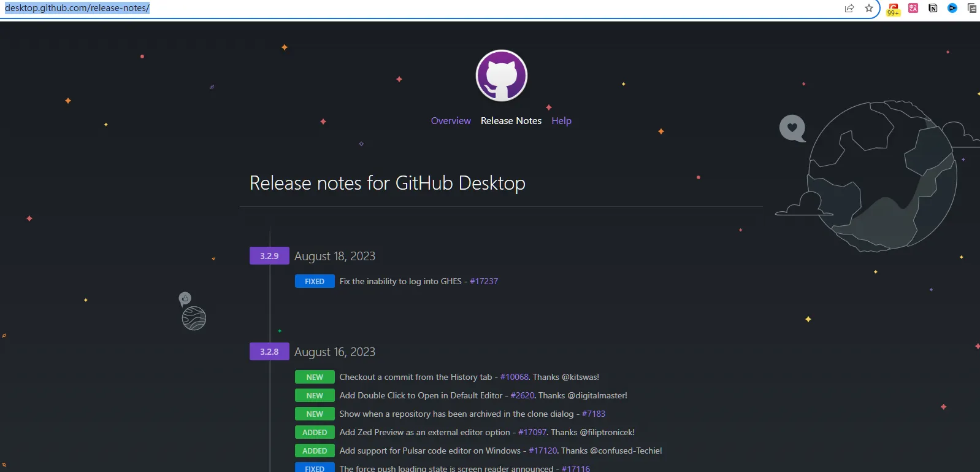Bookmark this page with the star icon
The width and height of the screenshot is (980, 472).
pyautogui.click(x=869, y=8)
